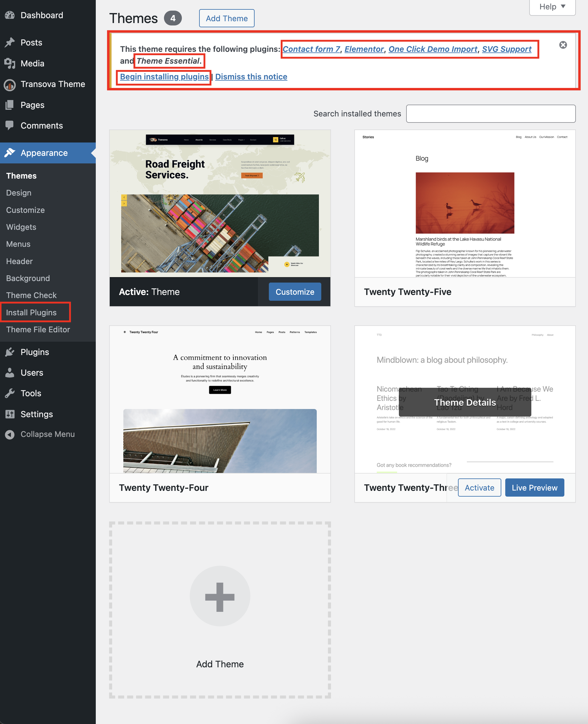Click the Elementor plugin link
Screen dimensions: 588x724
coord(364,49)
